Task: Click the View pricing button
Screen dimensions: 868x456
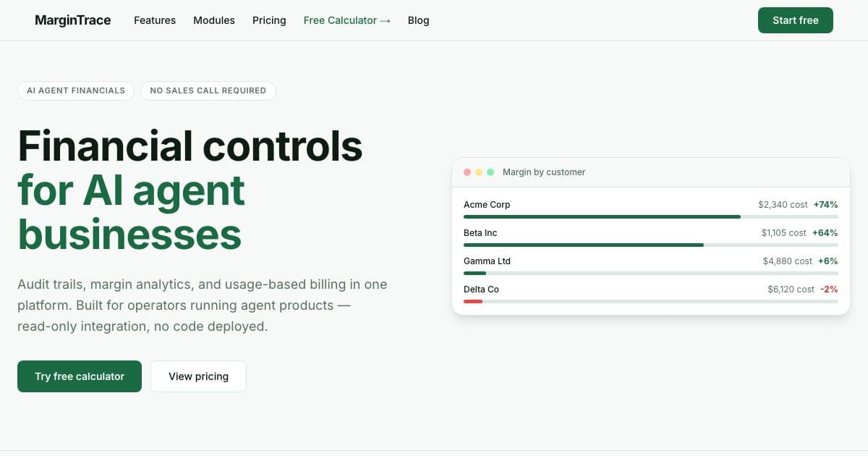Action: (x=198, y=376)
